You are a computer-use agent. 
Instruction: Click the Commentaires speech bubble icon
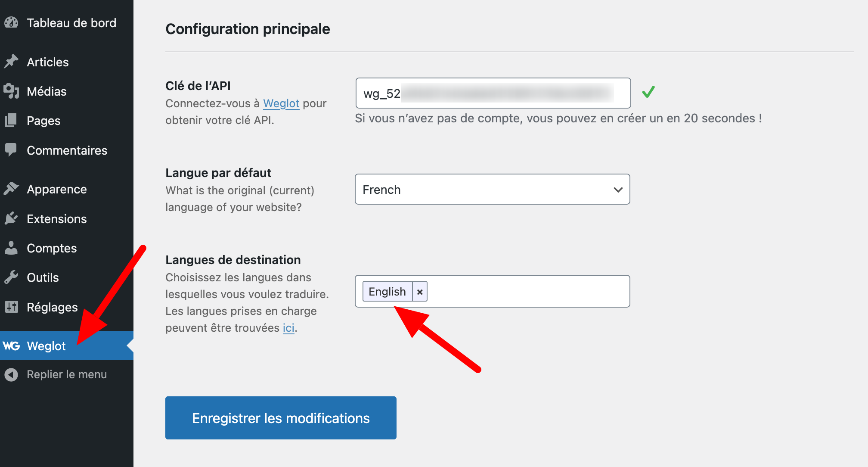click(12, 150)
